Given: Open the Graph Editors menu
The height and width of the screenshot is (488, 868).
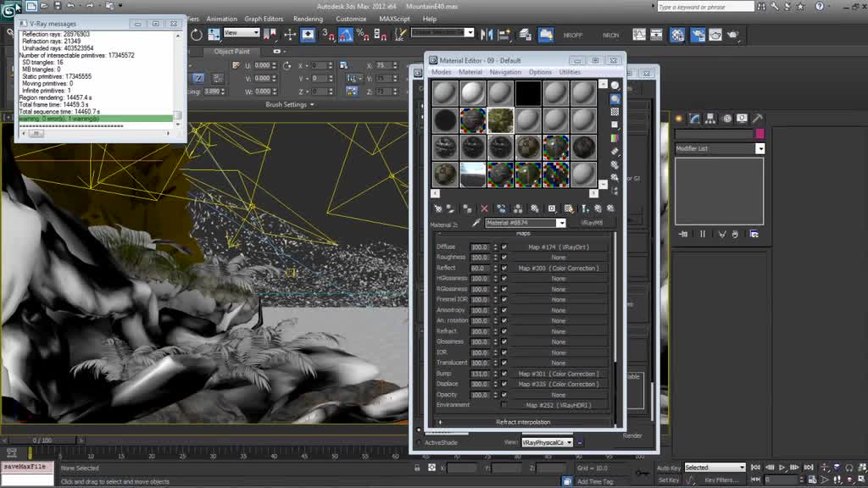Looking at the screenshot, I should 264,19.
